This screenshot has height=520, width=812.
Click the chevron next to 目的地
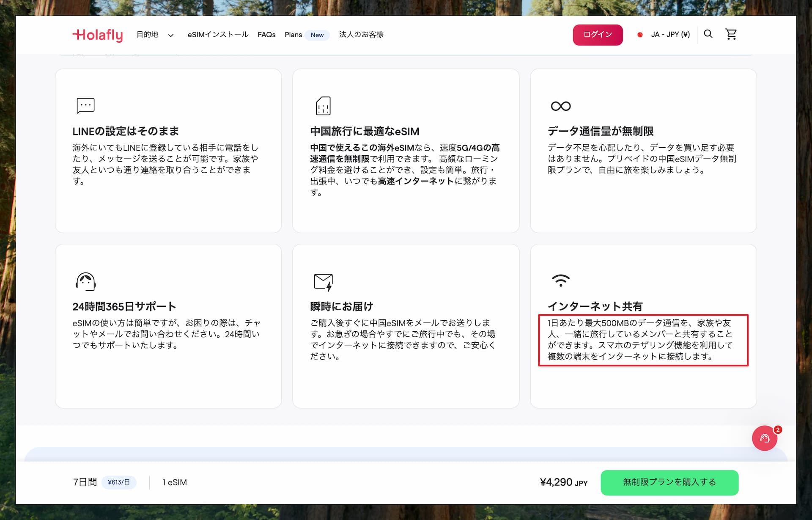click(x=171, y=35)
